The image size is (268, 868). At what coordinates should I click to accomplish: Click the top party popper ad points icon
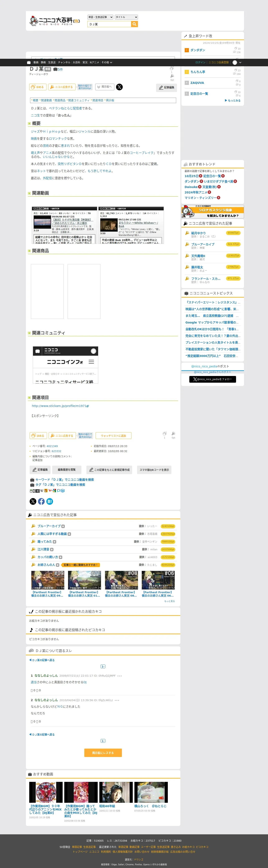click(x=172, y=76)
